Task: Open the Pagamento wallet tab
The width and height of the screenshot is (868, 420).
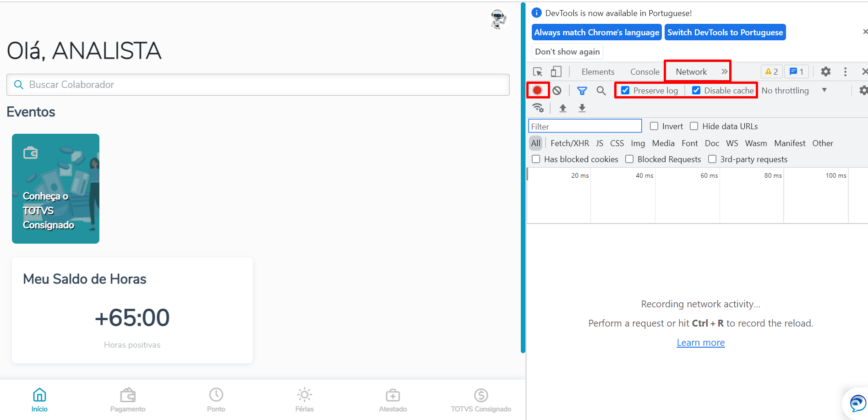Action: tap(128, 400)
